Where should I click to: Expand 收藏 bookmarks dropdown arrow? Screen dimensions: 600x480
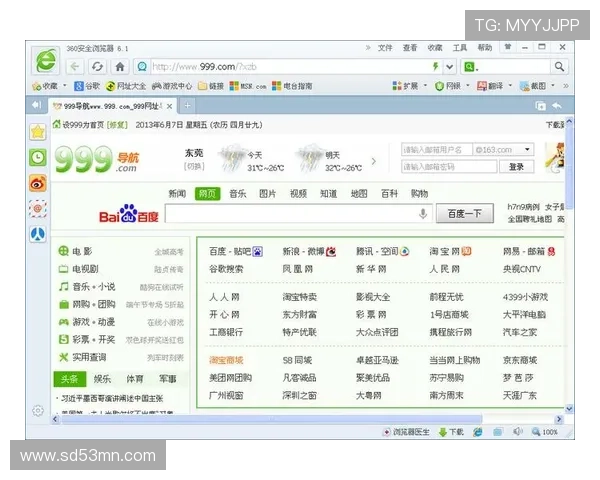65,86
